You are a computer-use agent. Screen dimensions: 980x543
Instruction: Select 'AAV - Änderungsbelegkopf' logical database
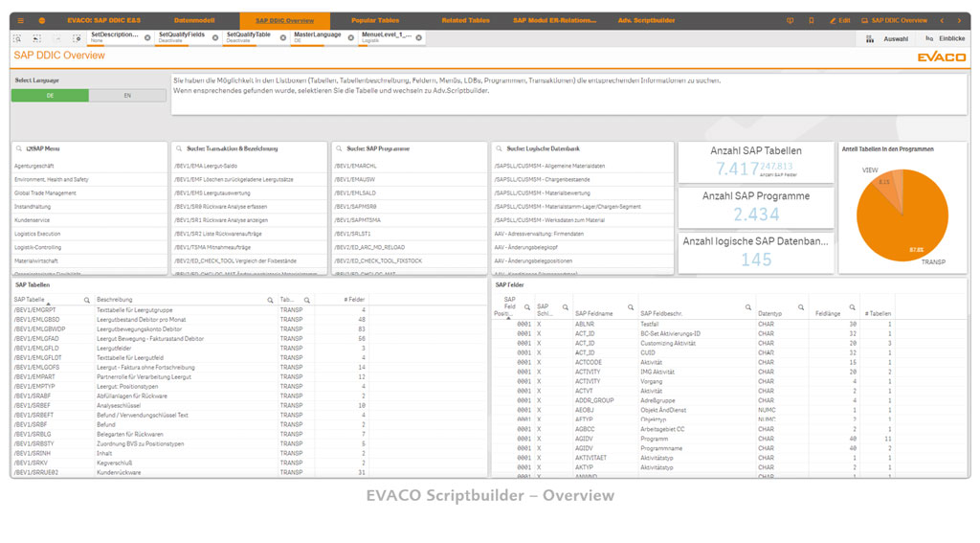pyautogui.click(x=583, y=248)
